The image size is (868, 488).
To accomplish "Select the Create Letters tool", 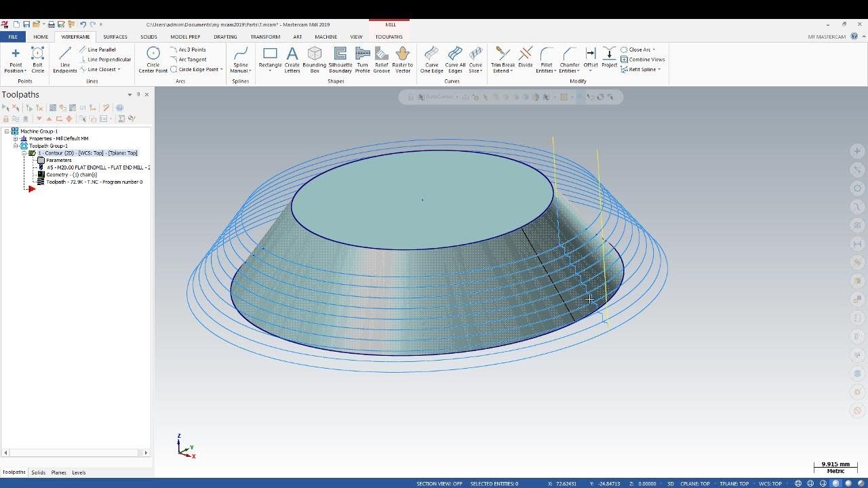I will [x=292, y=60].
